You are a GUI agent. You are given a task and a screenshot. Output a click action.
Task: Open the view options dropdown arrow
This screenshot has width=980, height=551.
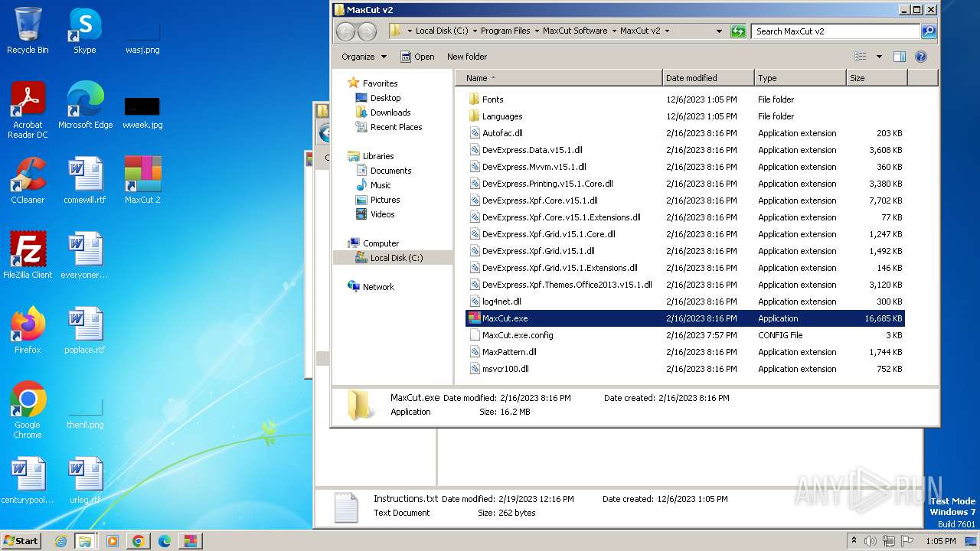click(x=879, y=57)
